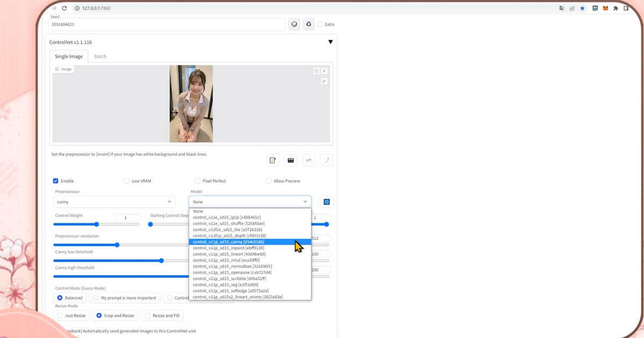Collapse the ControlNet v1.1.116 section
Image resolution: width=644 pixels, height=338 pixels.
coord(331,42)
